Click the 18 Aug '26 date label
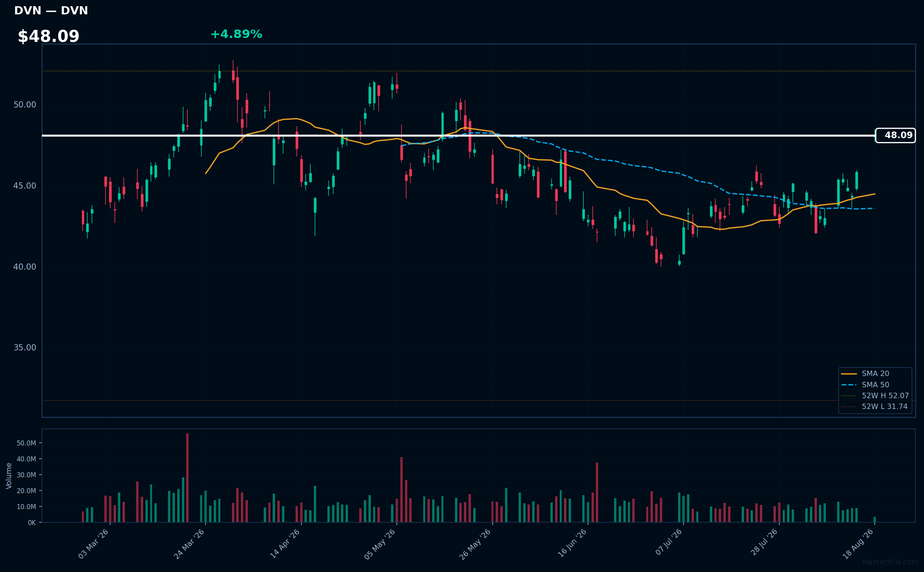Viewport: 924px width, 572px height. click(858, 544)
